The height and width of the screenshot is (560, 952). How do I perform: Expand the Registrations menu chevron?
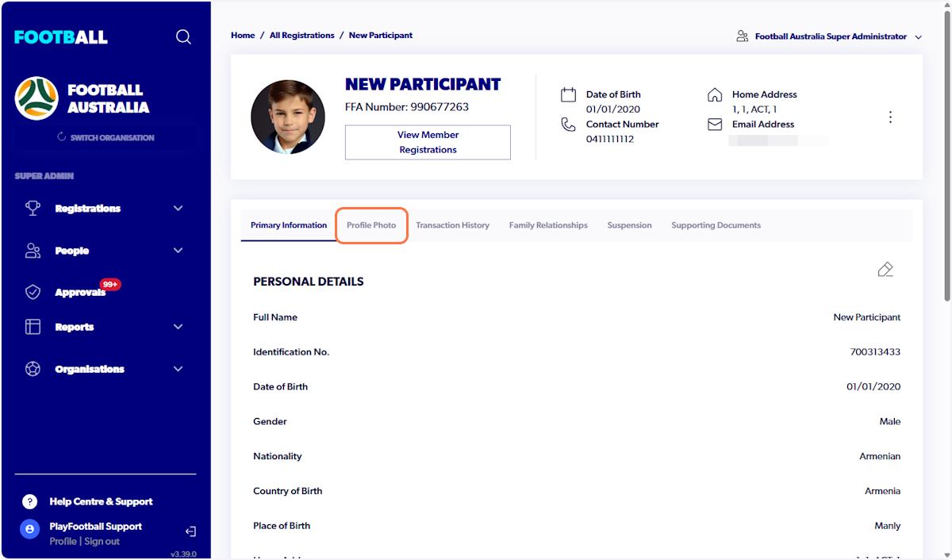(178, 208)
